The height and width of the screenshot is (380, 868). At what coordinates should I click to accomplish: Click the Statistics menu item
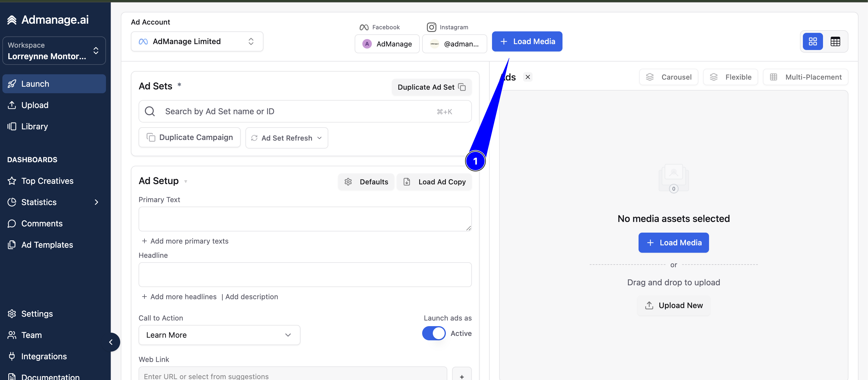[x=39, y=202]
